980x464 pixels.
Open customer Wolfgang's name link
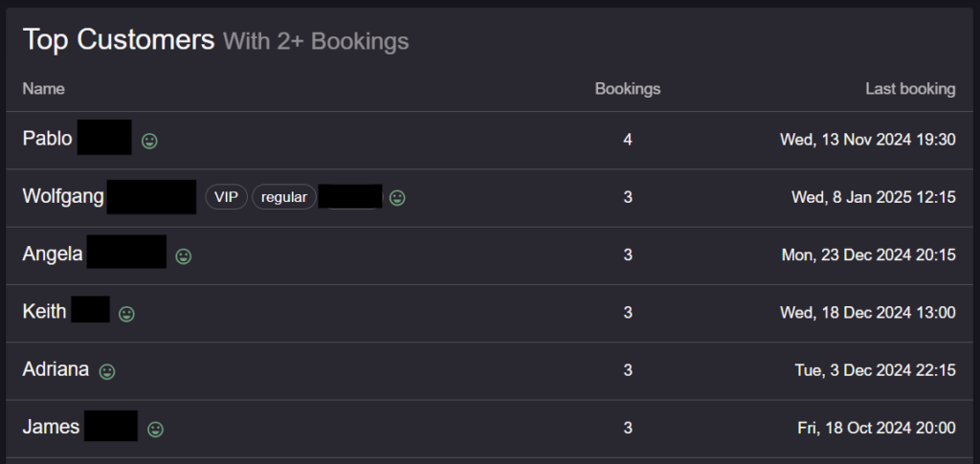point(109,197)
